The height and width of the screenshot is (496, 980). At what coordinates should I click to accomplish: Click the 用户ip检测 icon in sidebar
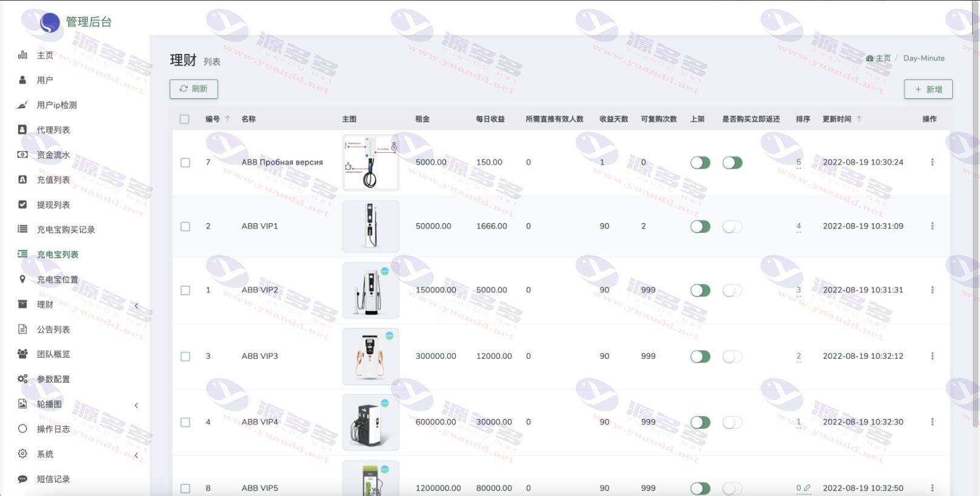coord(22,105)
